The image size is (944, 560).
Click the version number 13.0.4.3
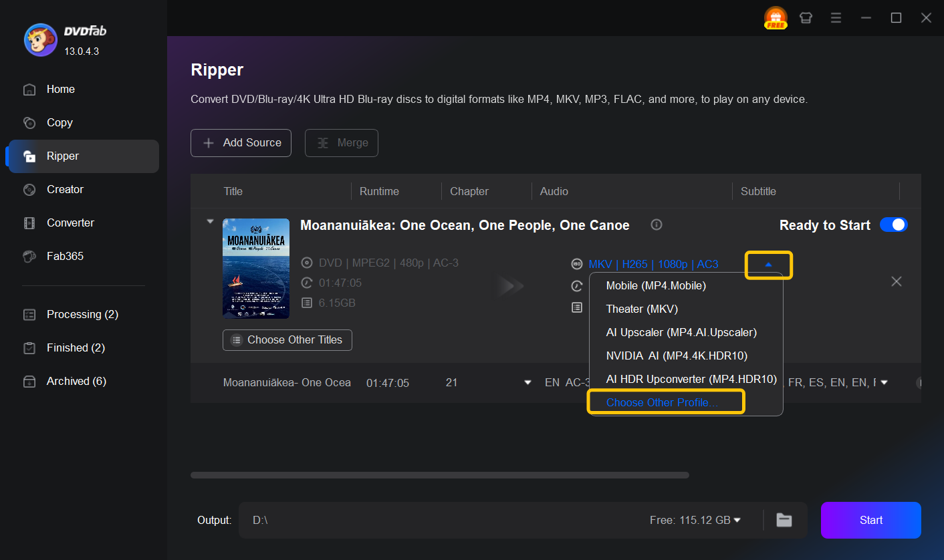click(x=82, y=51)
